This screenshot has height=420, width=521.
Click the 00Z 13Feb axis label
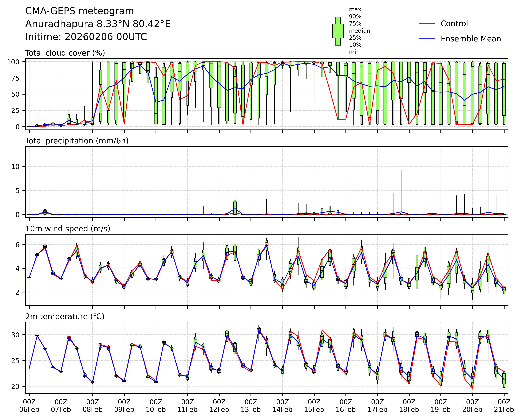251,406
